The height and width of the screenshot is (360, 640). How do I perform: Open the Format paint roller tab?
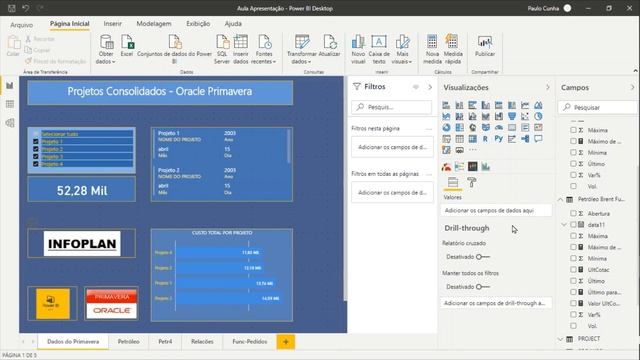tap(471, 182)
